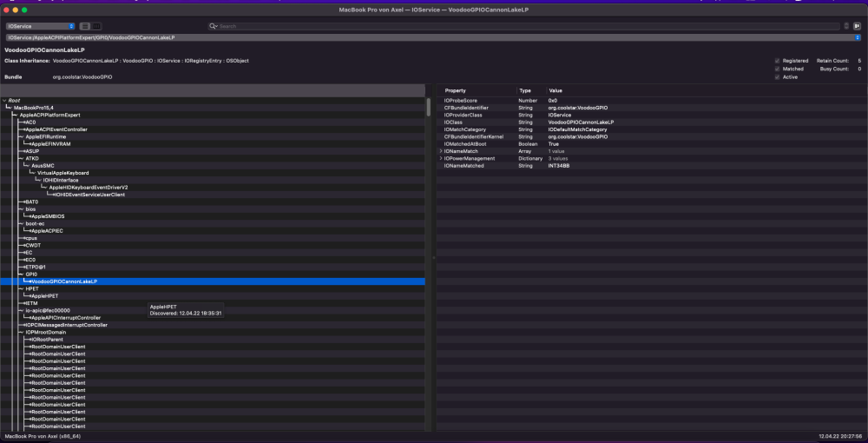
Task: Expand the IOPowerManagement dictionary property
Action: [x=441, y=158]
